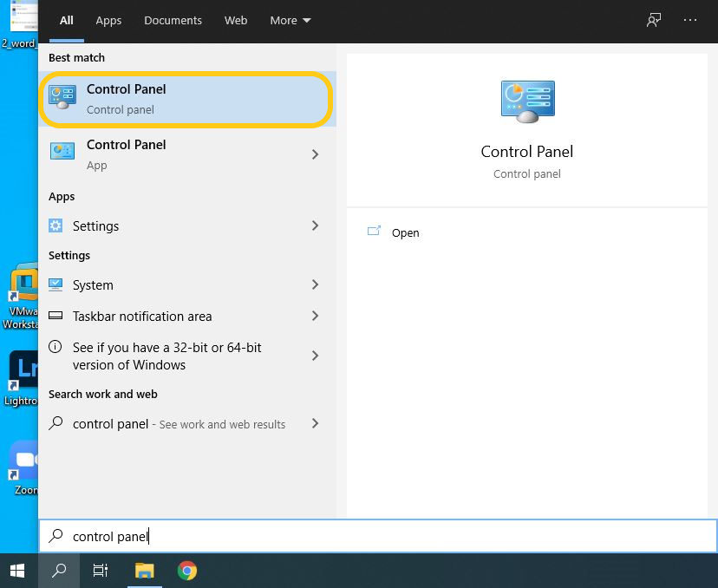Viewport: 718px width, 588px height.
Task: Click the taskbar Search button
Action: click(x=59, y=571)
